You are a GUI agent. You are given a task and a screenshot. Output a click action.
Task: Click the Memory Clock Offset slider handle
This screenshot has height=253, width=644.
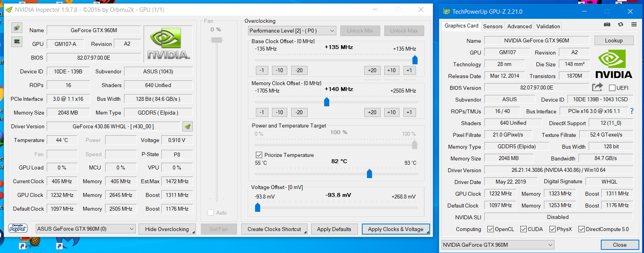click(327, 102)
